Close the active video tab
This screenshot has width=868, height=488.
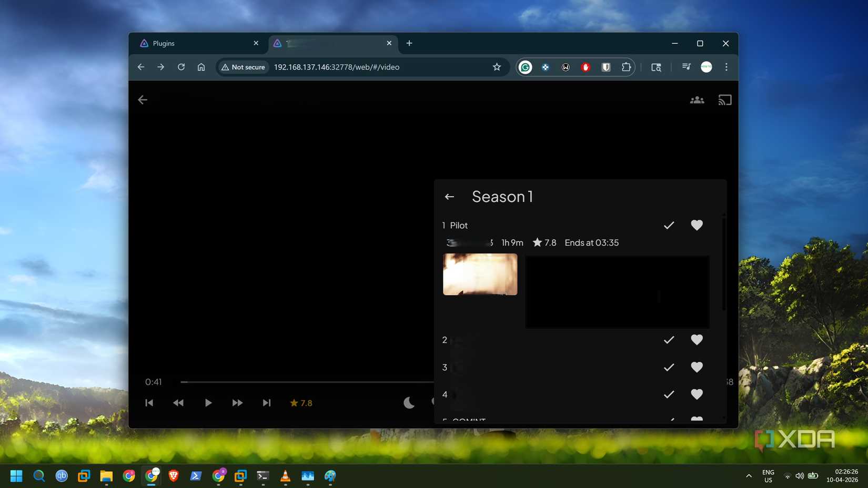389,43
